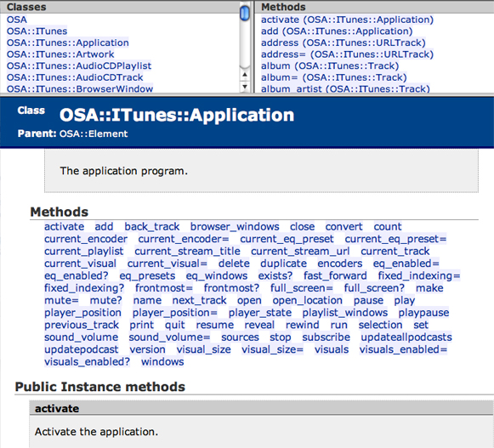
Task: Open OSA::ITunes::AudioCDPlaylist class
Action: tap(79, 65)
